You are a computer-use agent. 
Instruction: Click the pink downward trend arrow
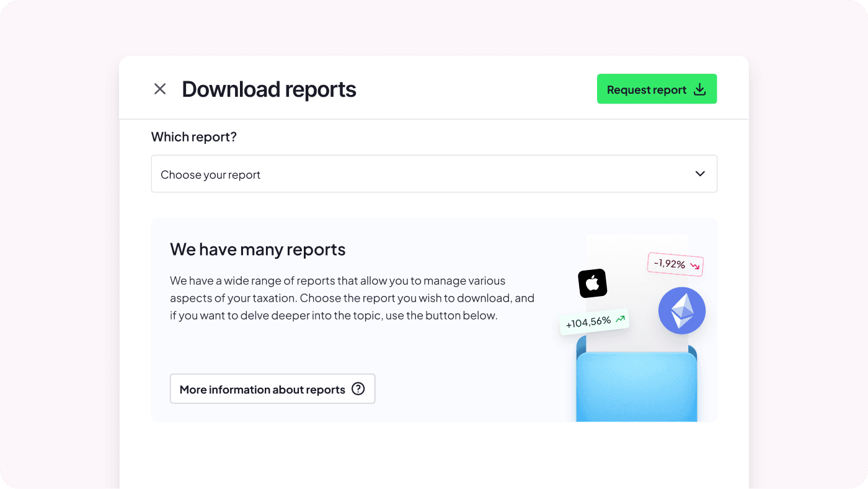pos(694,264)
